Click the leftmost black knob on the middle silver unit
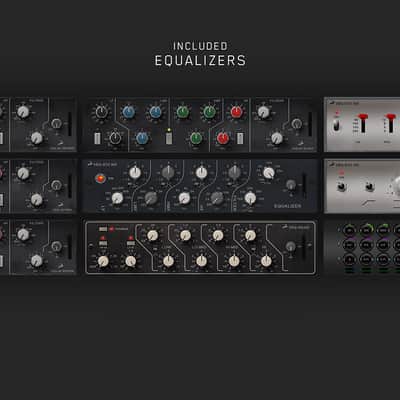400x400 pixels. 342,187
